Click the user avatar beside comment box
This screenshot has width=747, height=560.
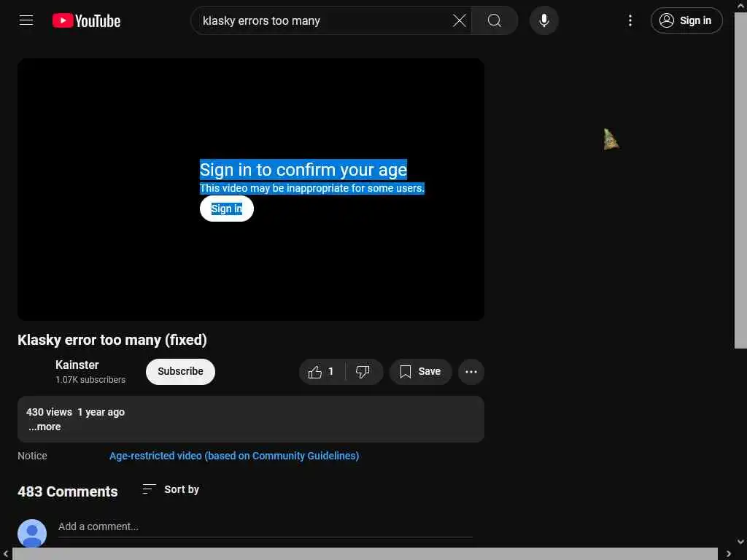pos(32,533)
